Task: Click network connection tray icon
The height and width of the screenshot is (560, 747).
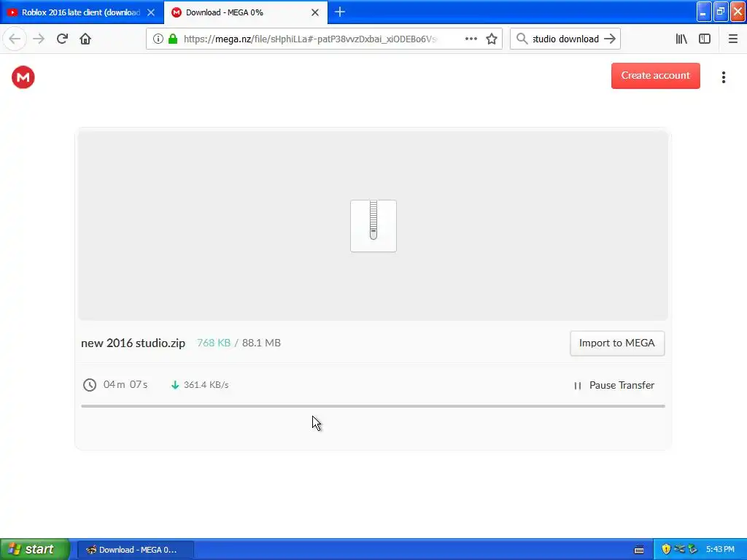Action: [679, 550]
